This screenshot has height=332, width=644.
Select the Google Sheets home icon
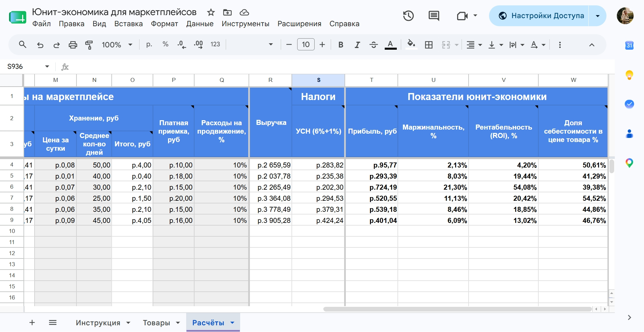(17, 17)
